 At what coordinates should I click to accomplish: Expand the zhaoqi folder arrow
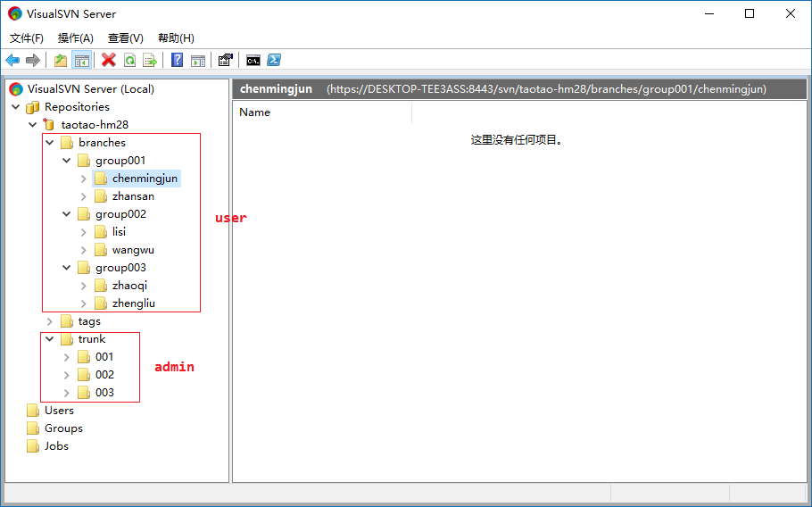[84, 286]
